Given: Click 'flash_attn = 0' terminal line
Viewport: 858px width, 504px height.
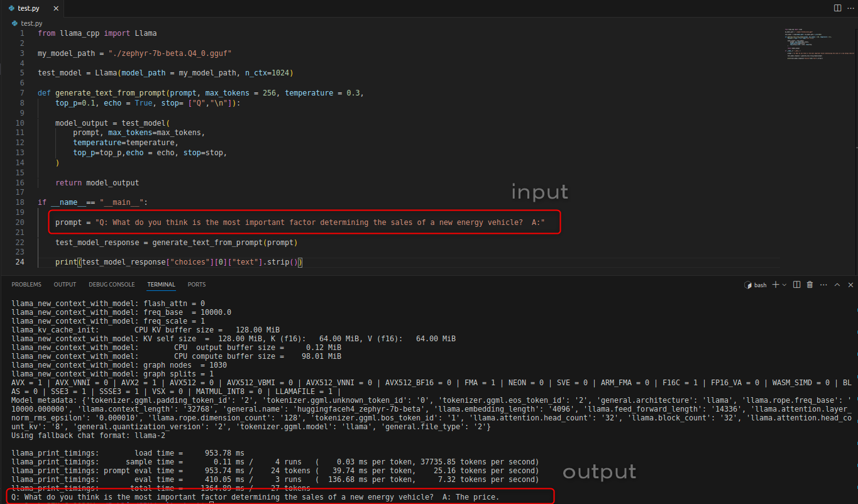Looking at the screenshot, I should pyautogui.click(x=108, y=303).
